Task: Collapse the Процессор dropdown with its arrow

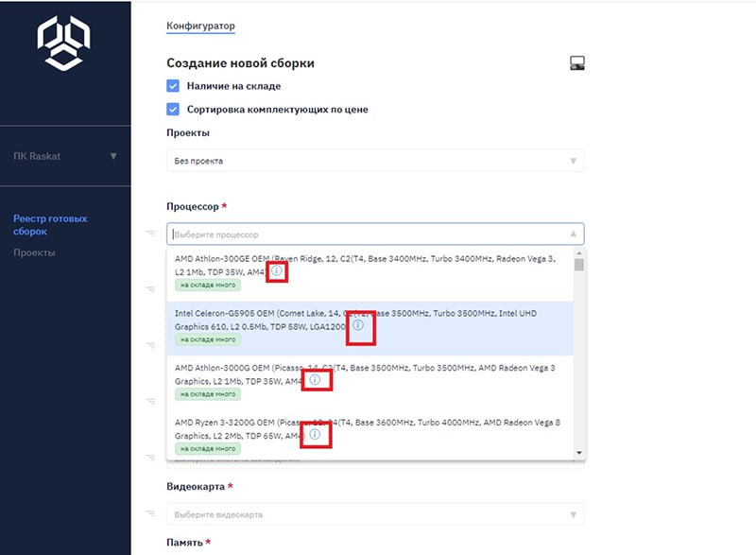Action: click(x=573, y=234)
